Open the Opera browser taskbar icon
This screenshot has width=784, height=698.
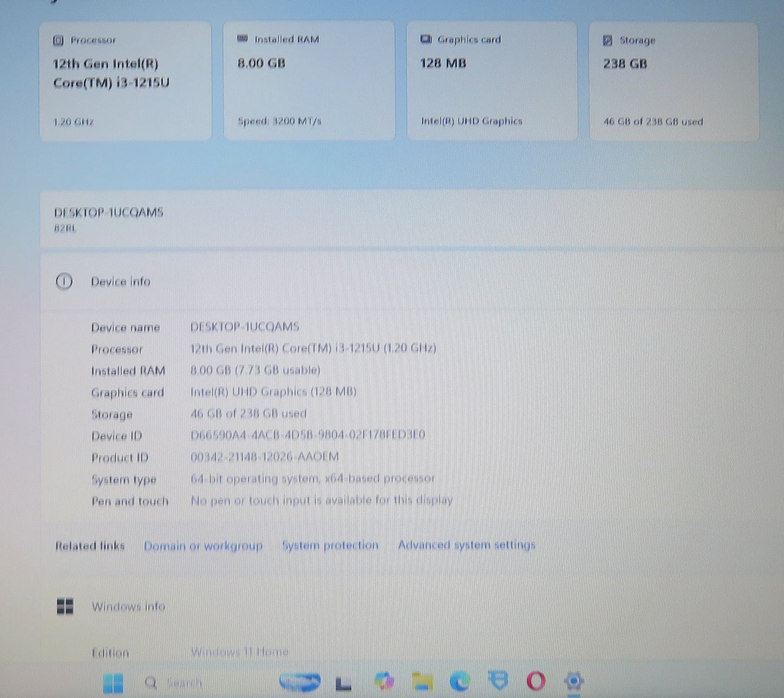536,680
